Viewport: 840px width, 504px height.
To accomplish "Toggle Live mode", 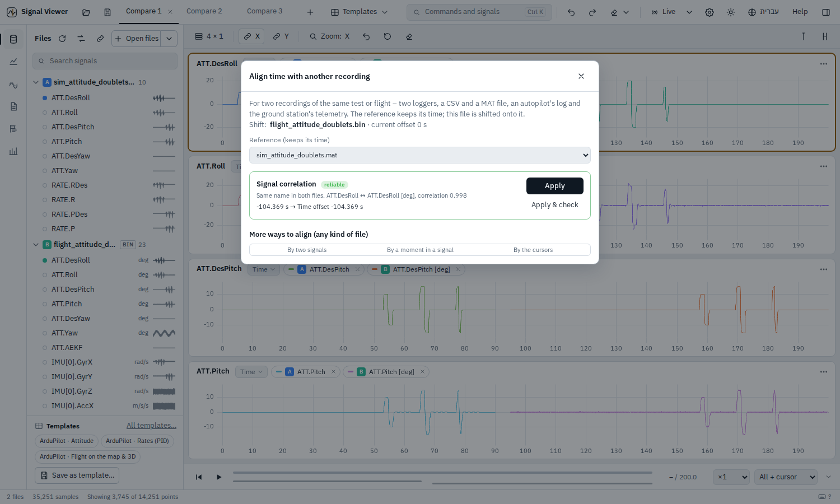I will point(664,12).
